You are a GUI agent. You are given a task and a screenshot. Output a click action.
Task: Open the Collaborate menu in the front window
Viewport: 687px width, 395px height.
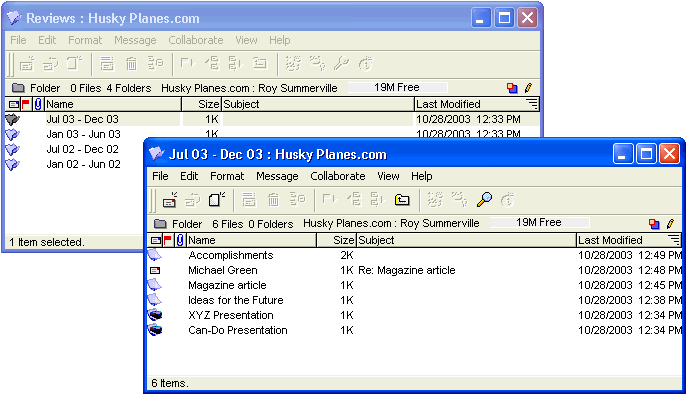tap(338, 176)
